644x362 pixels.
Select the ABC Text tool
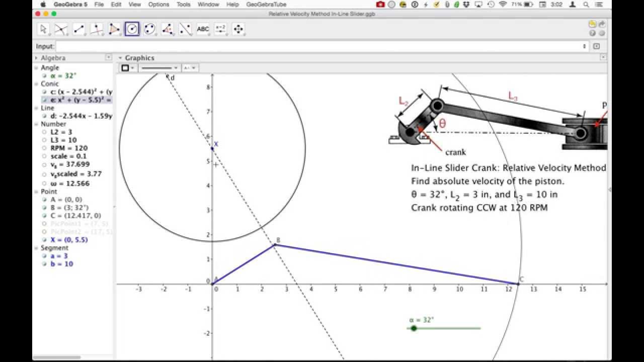coord(203,29)
